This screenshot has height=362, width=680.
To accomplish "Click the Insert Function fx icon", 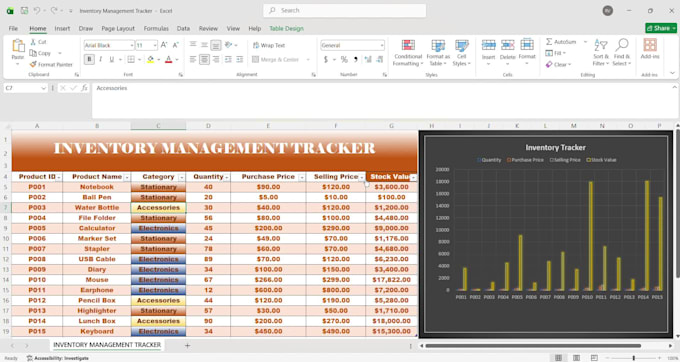I will [x=85, y=88].
